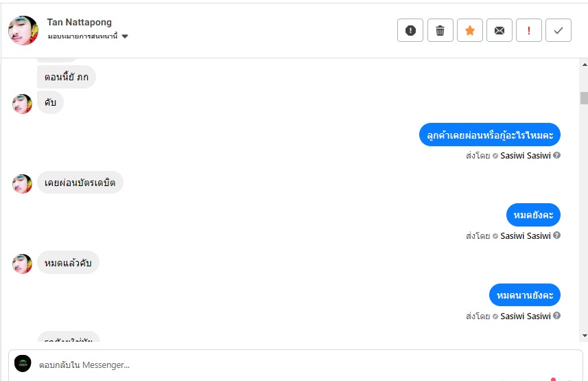Viewport: 588px width, 381px height.
Task: Click the scrollbar up arrow in chat
Action: coord(584,62)
